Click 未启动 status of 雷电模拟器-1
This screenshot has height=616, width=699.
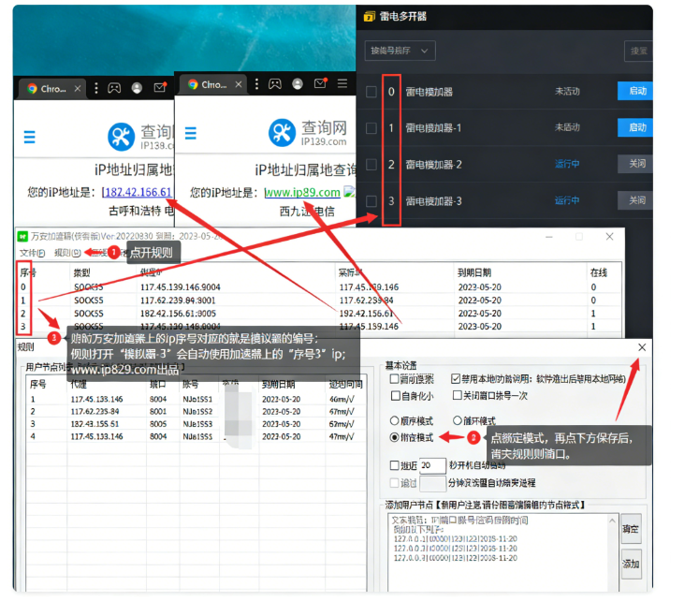point(567,127)
